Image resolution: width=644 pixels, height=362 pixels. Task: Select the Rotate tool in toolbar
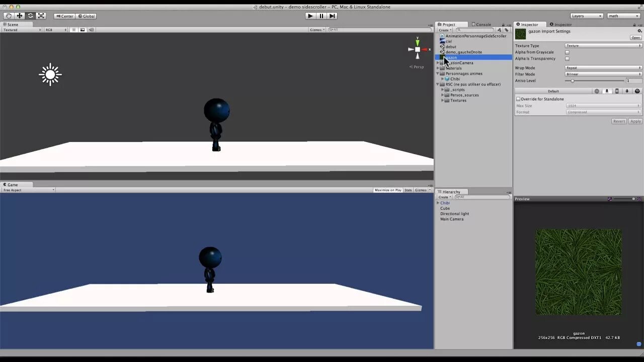(30, 16)
